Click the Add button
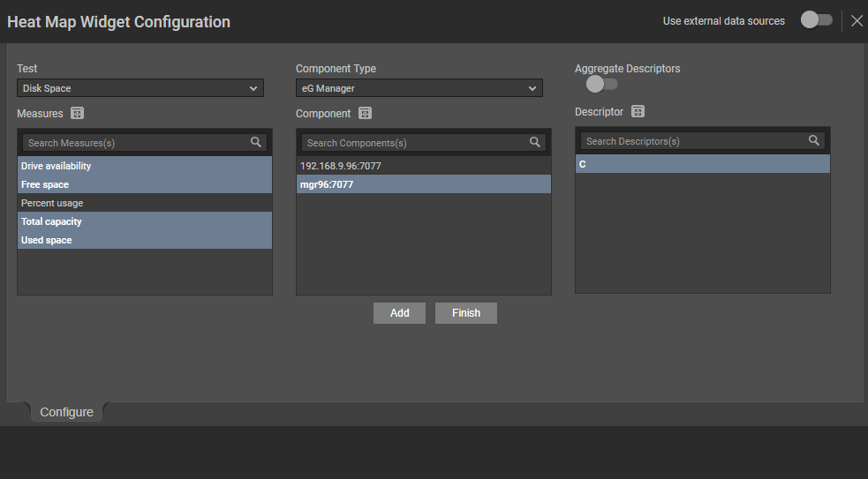 400,313
